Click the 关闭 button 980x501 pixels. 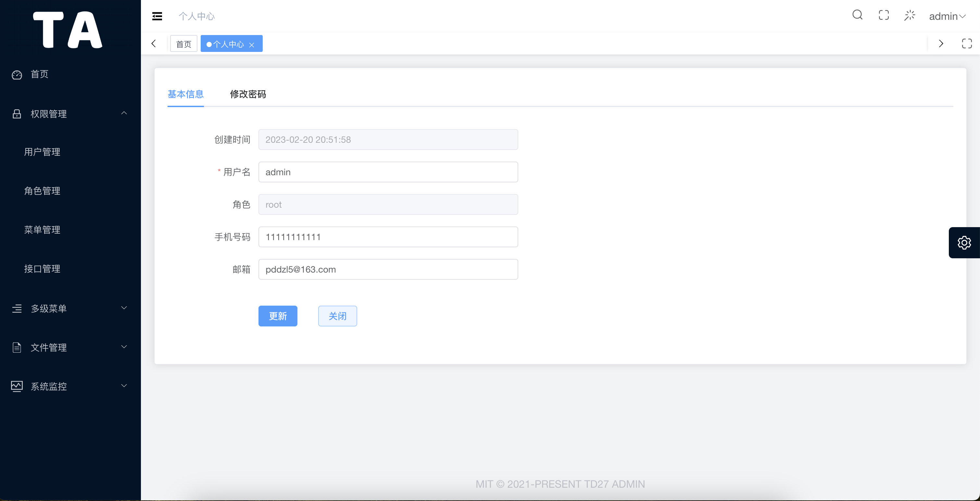(x=337, y=316)
